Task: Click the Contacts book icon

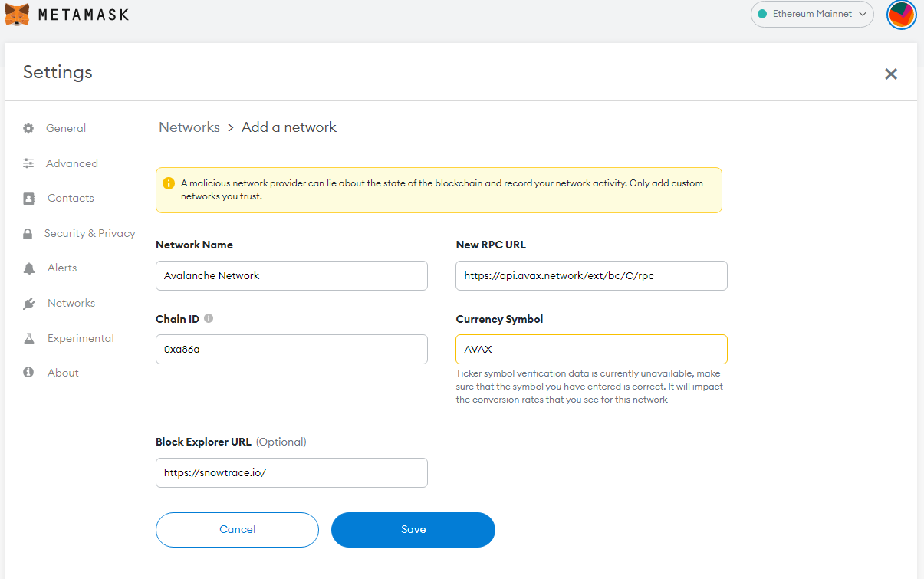Action: (29, 199)
